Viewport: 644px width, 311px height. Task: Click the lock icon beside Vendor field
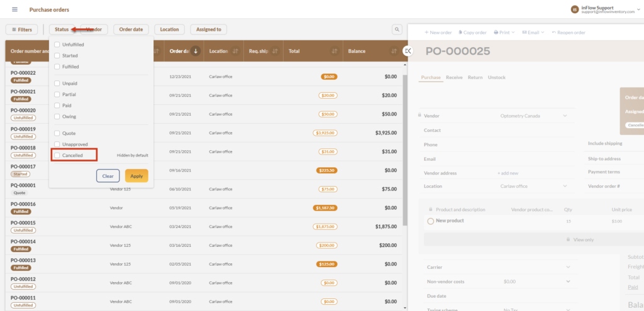(419, 116)
